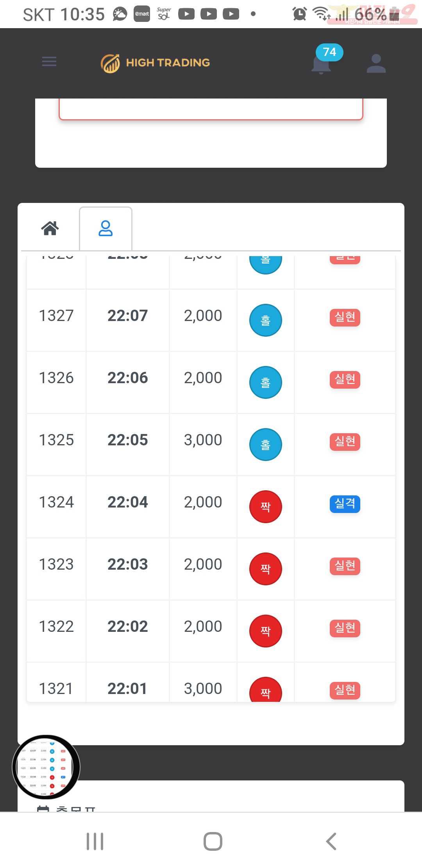This screenshot has height=868, width=422.
Task: Open the notification bell showing 74
Action: [322, 63]
